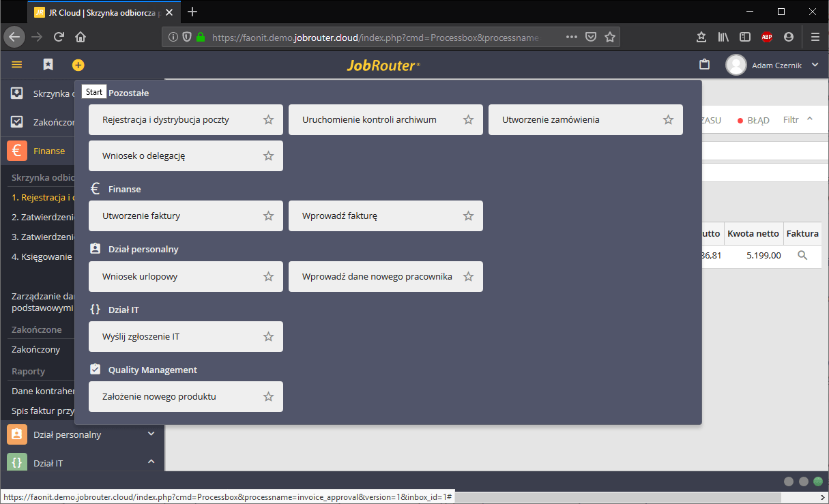829x504 pixels.
Task: Click the browser address bar
Action: pos(382,37)
